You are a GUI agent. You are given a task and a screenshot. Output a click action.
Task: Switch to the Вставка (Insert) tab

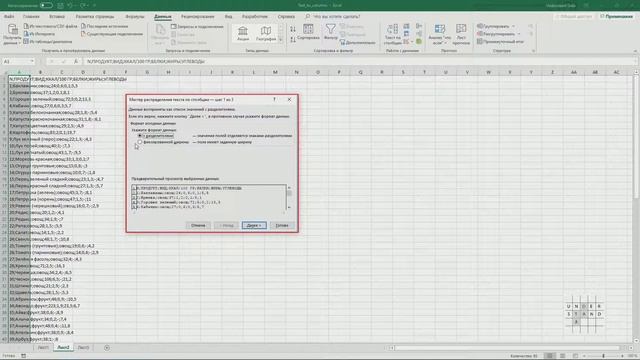[x=57, y=17]
